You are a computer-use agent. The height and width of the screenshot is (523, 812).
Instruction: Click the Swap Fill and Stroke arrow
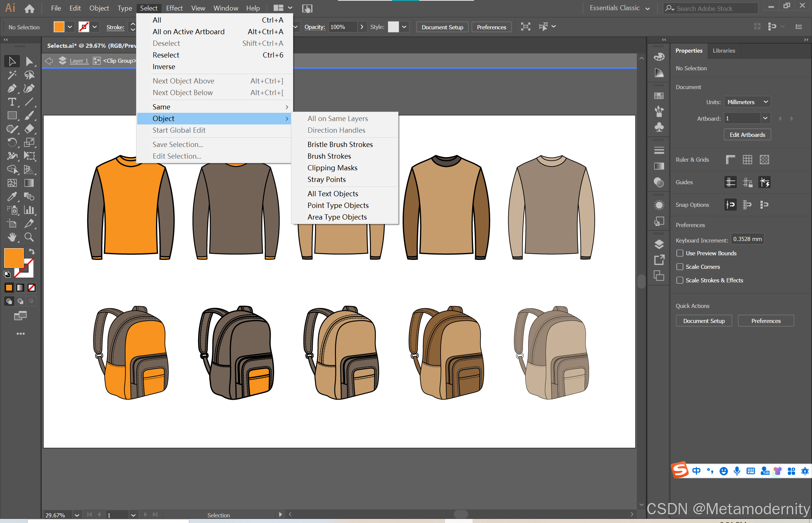click(32, 251)
